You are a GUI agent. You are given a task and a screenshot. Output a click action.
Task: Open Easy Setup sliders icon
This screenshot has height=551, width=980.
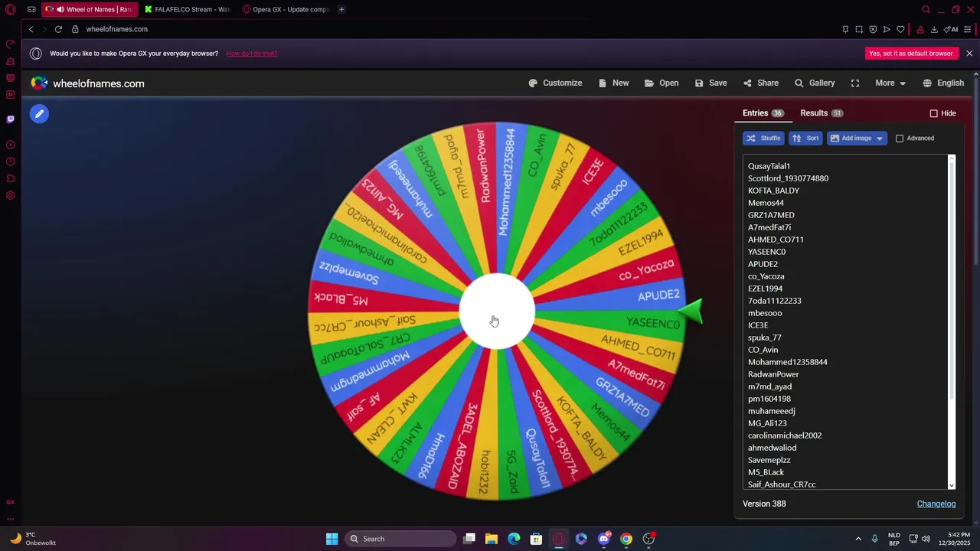969,29
